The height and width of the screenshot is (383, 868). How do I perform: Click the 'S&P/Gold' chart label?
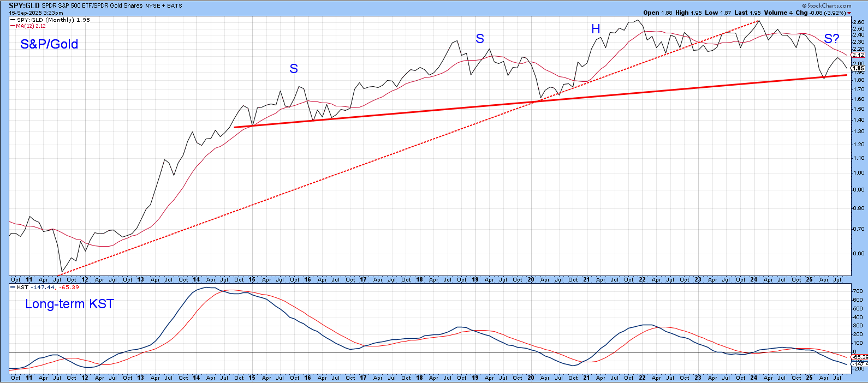click(x=49, y=45)
